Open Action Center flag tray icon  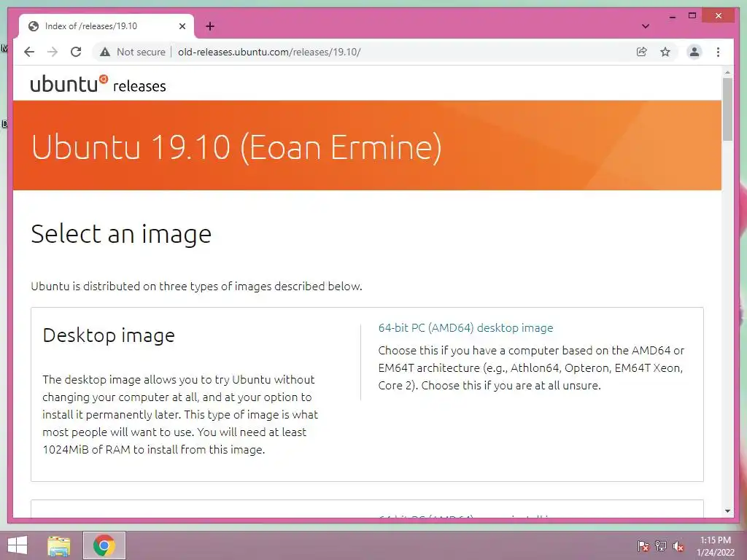point(643,546)
